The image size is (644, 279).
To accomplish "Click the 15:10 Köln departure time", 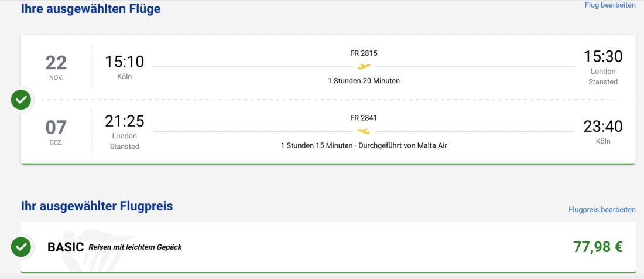I will (124, 62).
